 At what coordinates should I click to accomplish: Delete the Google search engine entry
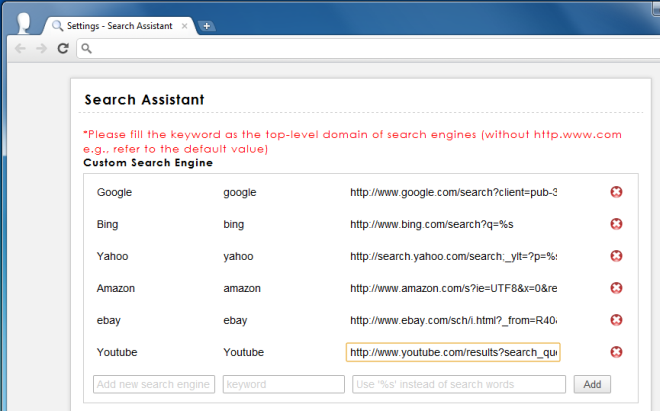pyautogui.click(x=616, y=192)
